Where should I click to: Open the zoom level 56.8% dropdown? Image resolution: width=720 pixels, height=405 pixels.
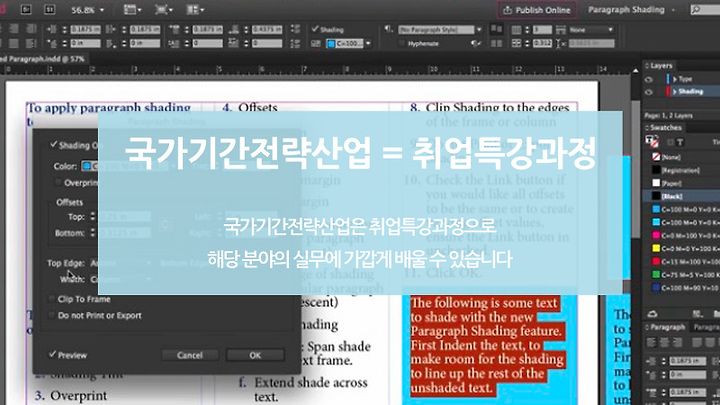[x=87, y=10]
